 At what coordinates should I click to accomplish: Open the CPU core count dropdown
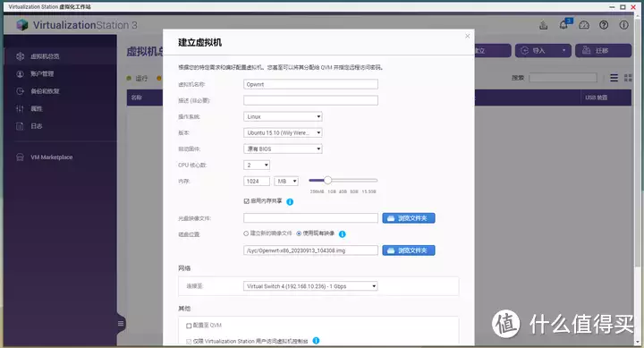(257, 165)
